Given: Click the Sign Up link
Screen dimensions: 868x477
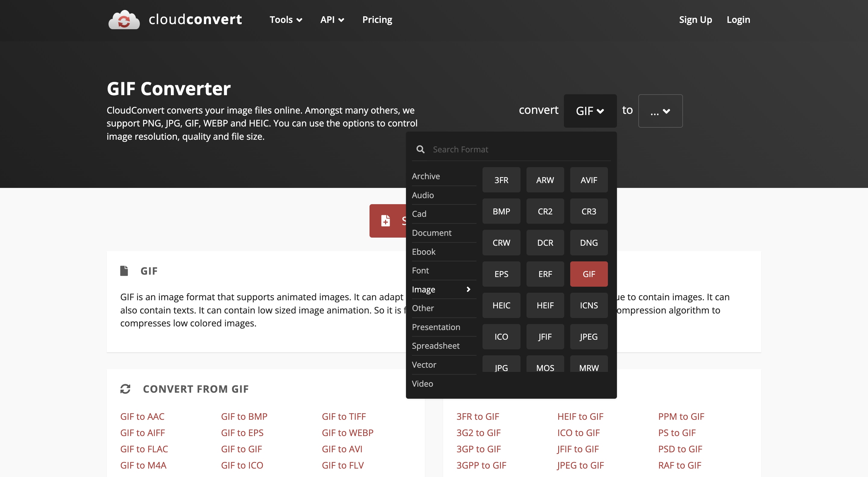Looking at the screenshot, I should (695, 20).
